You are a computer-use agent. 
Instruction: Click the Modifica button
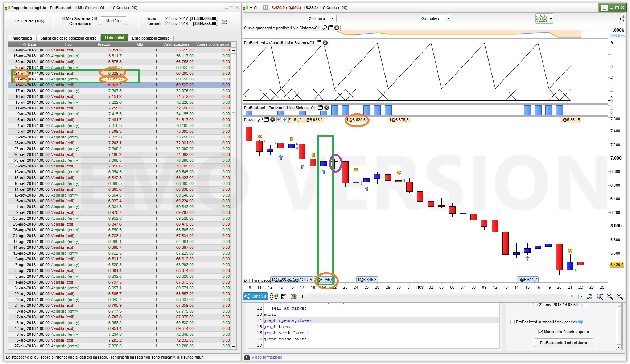pyautogui.click(x=114, y=21)
